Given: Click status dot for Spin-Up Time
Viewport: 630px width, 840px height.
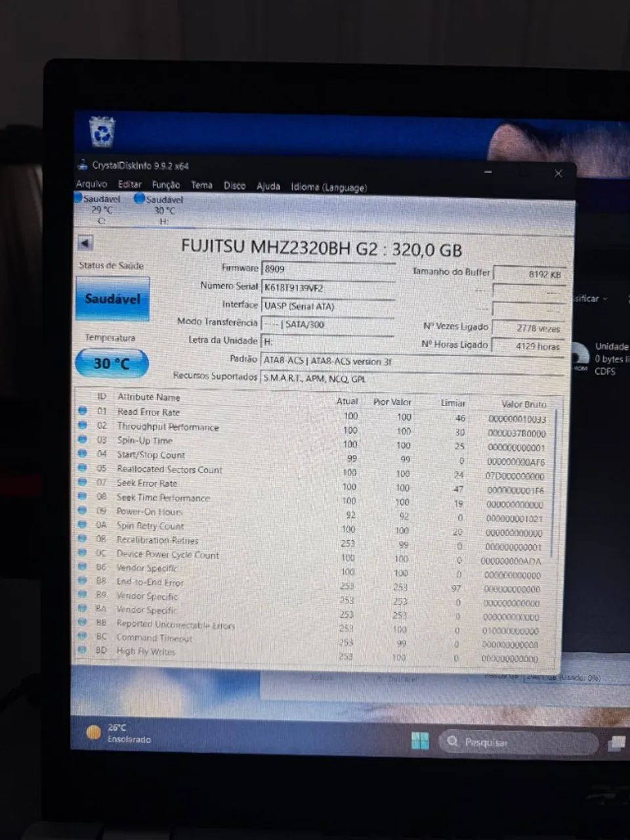Looking at the screenshot, I should (x=83, y=439).
